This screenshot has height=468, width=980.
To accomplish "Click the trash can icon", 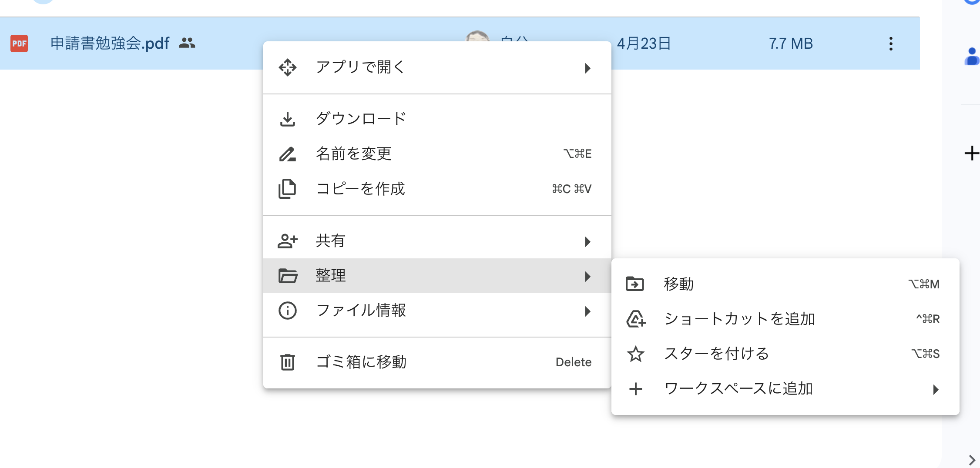I will click(287, 362).
